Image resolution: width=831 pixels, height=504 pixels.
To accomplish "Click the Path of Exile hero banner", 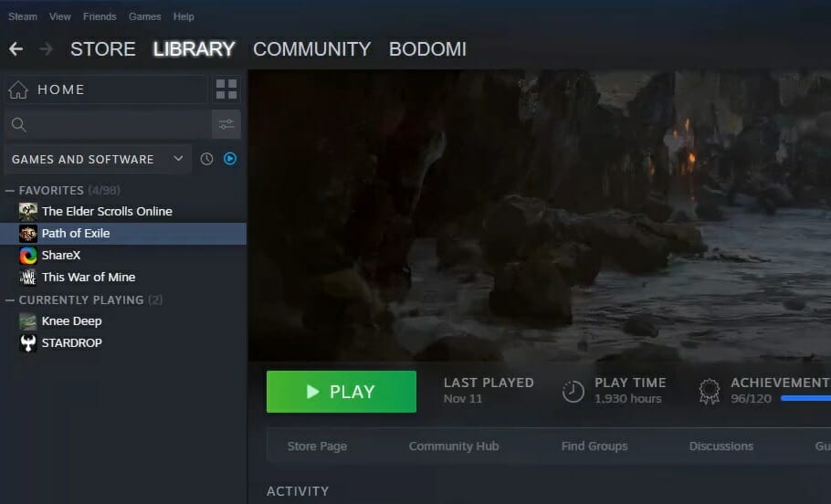I will (x=540, y=215).
